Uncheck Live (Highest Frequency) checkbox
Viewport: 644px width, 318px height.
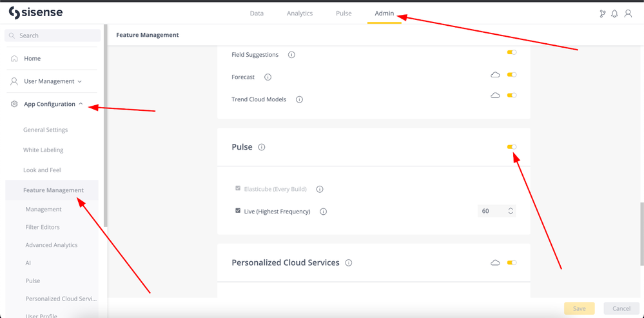point(238,211)
